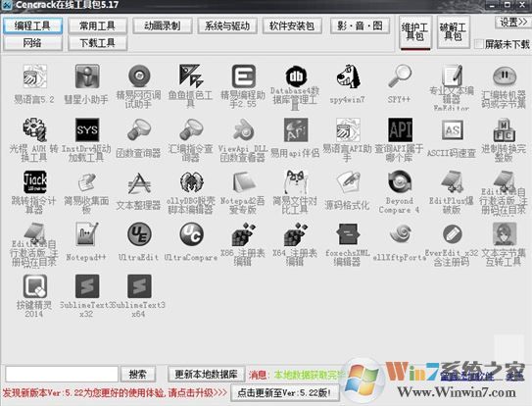Click 更新本地数据库 button
This screenshot has width=532, height=406.
pyautogui.click(x=206, y=374)
